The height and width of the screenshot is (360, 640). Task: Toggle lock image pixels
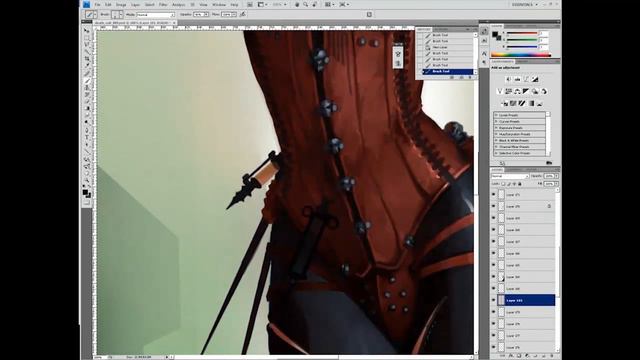(x=509, y=184)
